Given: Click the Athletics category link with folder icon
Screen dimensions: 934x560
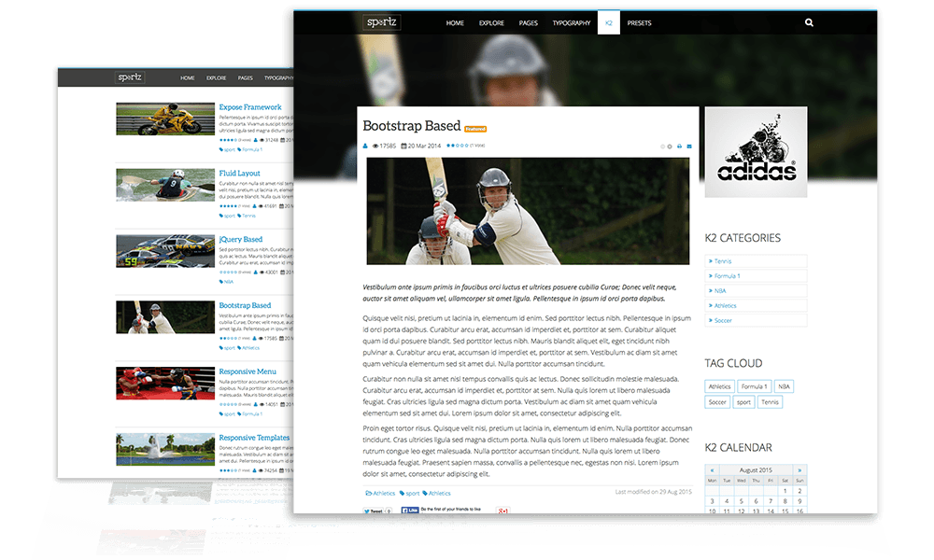Looking at the screenshot, I should pos(380,494).
